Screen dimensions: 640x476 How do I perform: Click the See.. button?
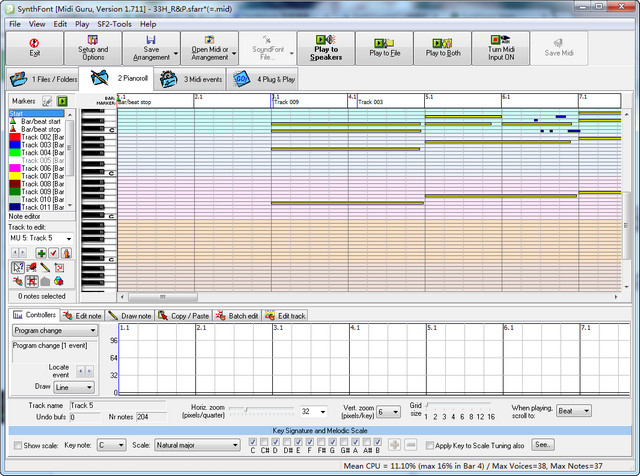click(x=543, y=445)
